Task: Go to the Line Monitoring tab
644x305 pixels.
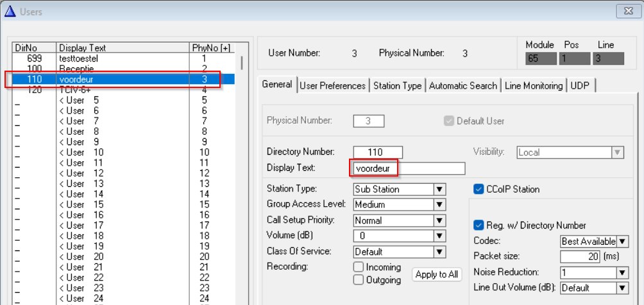Action: tap(534, 85)
